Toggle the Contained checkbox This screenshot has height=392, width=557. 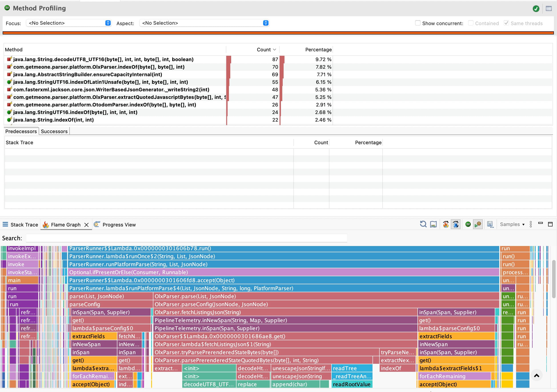point(471,23)
